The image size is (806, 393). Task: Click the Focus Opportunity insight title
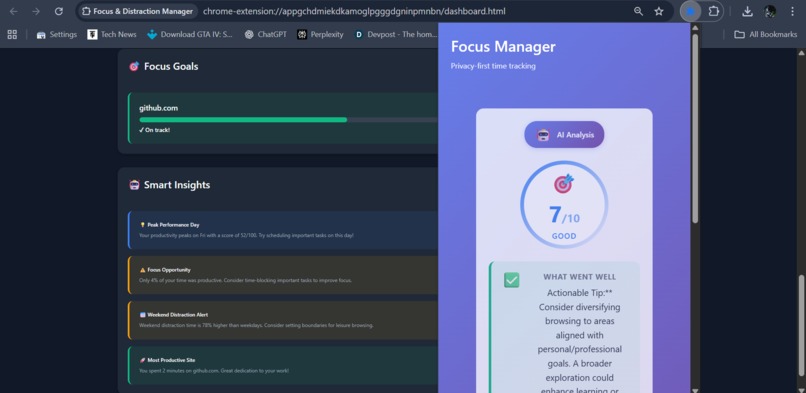pos(169,270)
